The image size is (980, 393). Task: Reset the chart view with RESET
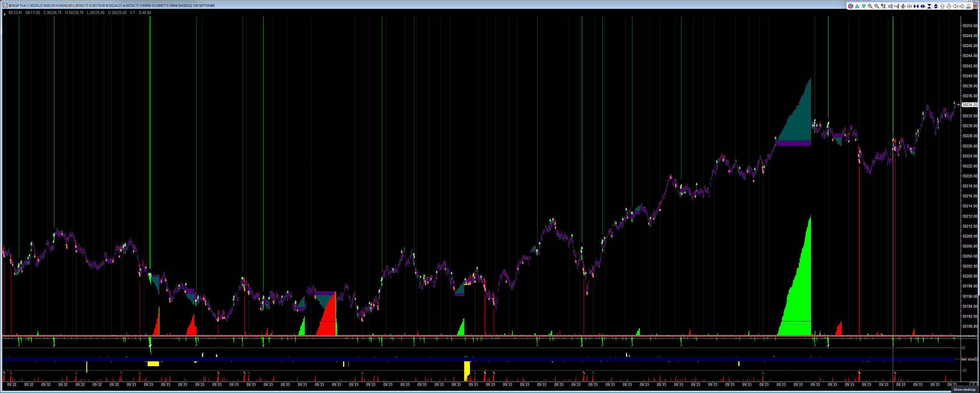point(969,6)
